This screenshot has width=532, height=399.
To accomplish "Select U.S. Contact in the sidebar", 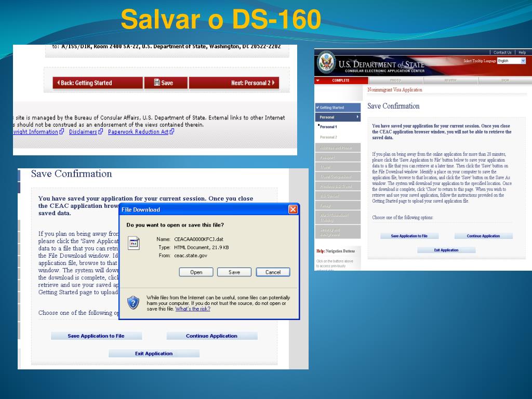I will pyautogui.click(x=338, y=195).
